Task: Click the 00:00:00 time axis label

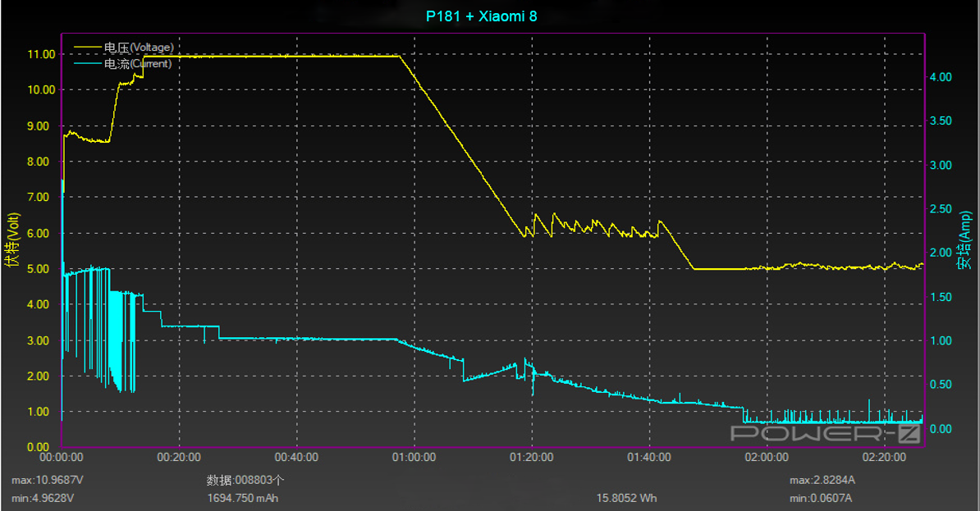Action: point(62,458)
